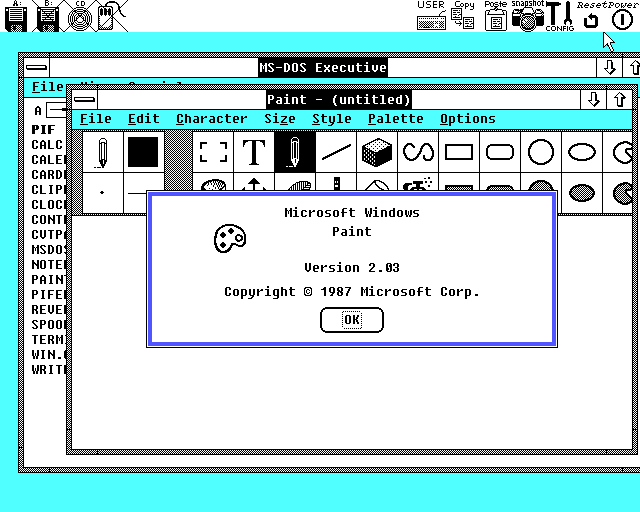Open the MS-DOS Executive File menu
Viewport: 640px width, 512px height.
pyautogui.click(x=48, y=87)
